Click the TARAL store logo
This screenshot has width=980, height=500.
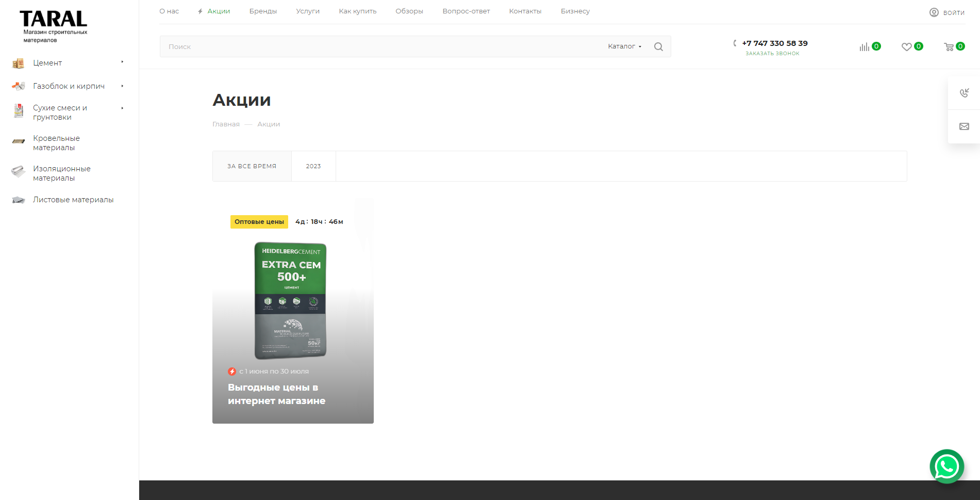(x=54, y=26)
